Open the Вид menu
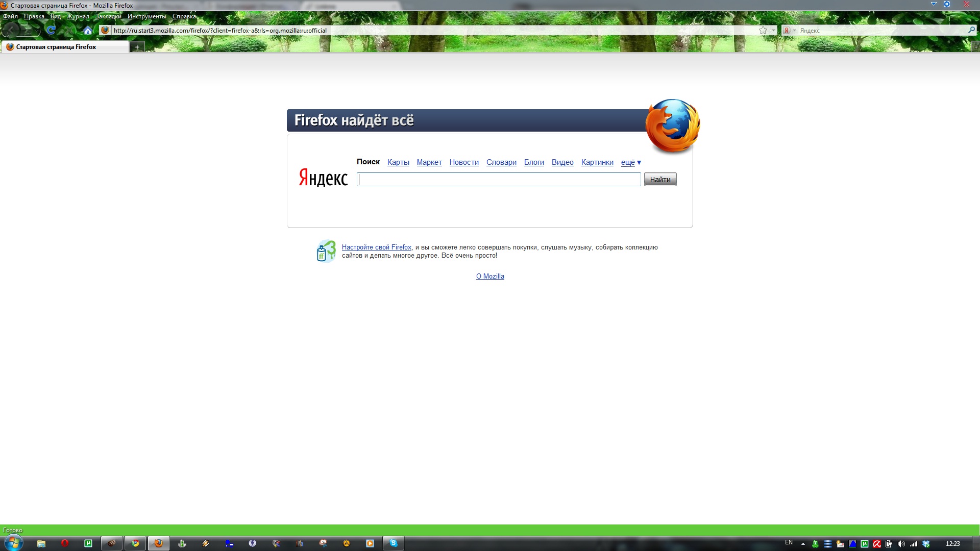This screenshot has height=551, width=980. [55, 16]
